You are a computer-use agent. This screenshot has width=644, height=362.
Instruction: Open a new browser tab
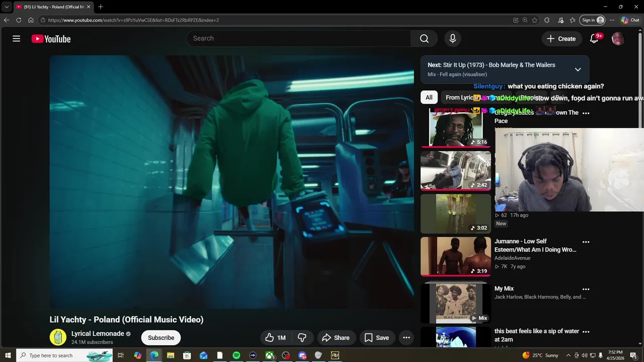coord(100,7)
